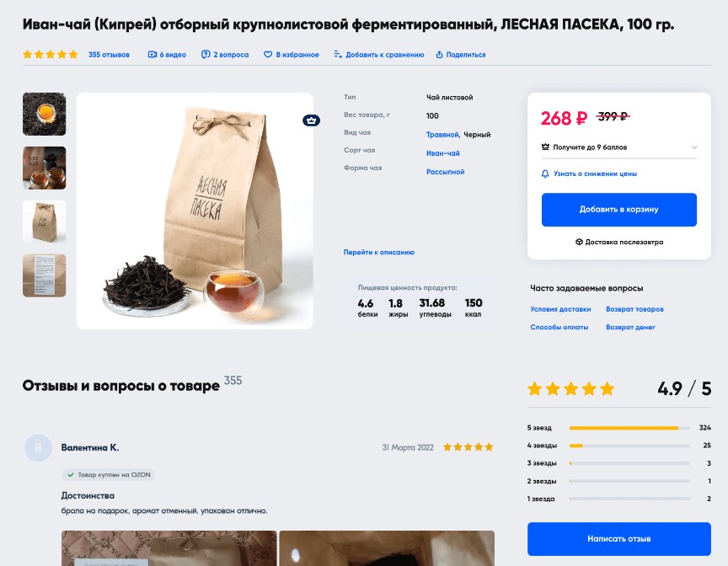
Task: Open the questions icon with 2 вопроса
Action: [x=206, y=54]
